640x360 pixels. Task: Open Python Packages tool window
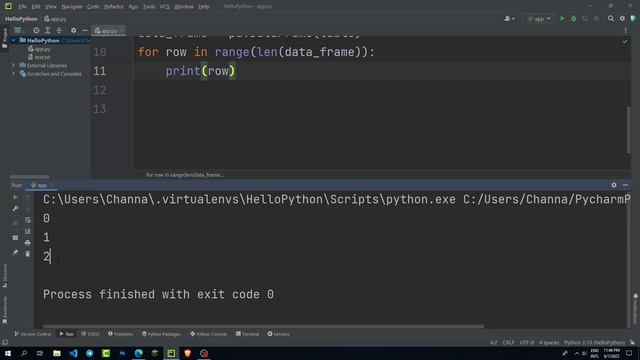tap(161, 334)
